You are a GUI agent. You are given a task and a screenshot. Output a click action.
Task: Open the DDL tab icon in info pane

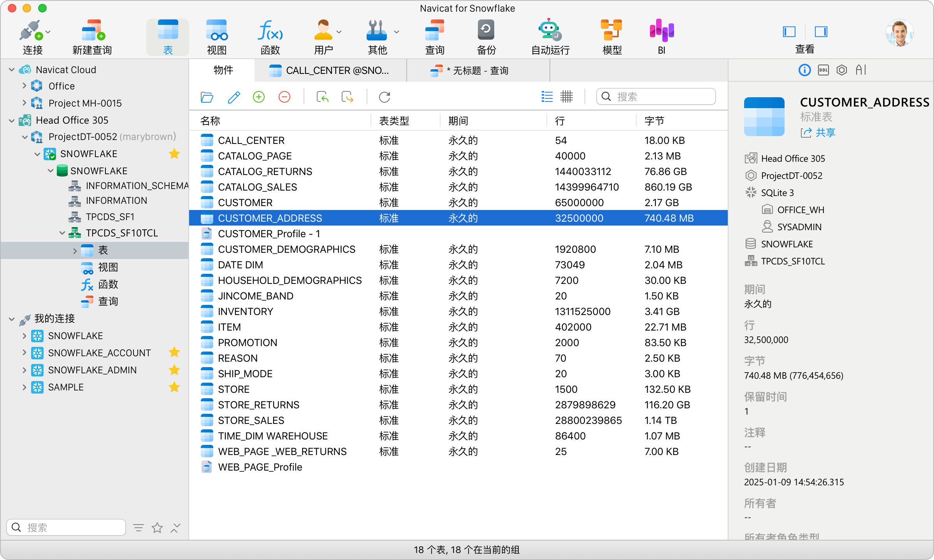[x=823, y=70]
